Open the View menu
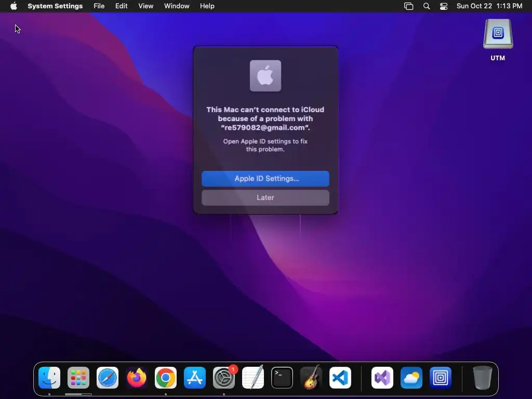532x399 pixels. click(146, 6)
